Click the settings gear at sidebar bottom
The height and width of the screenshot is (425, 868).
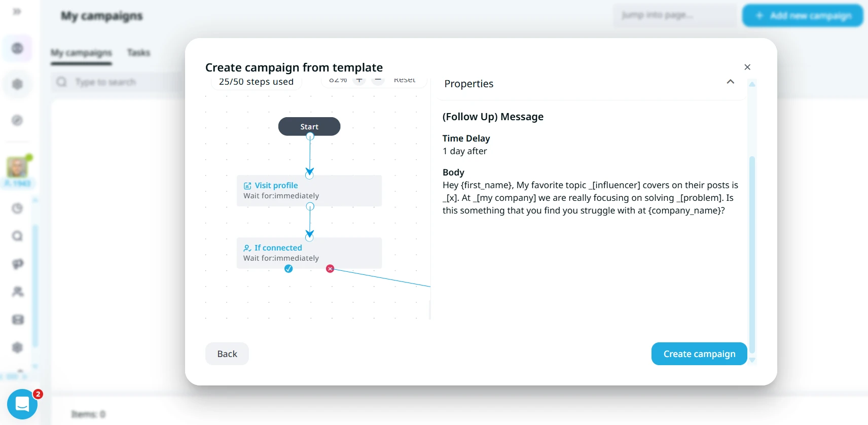tap(17, 348)
